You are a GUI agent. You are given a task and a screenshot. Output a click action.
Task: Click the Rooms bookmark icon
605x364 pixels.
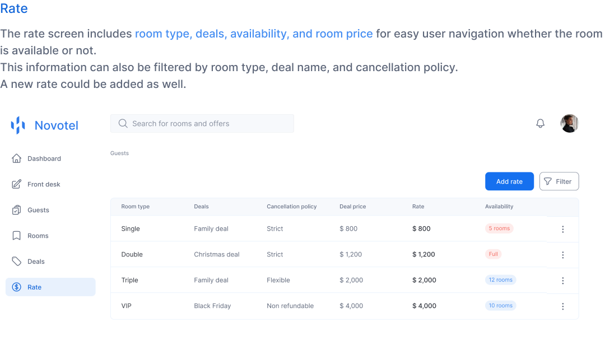[17, 236]
